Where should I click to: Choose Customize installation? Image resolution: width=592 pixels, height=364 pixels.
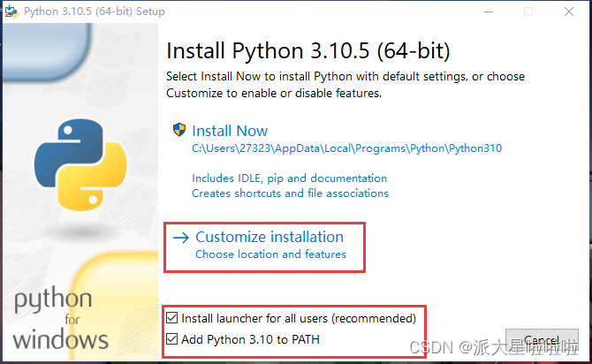269,237
